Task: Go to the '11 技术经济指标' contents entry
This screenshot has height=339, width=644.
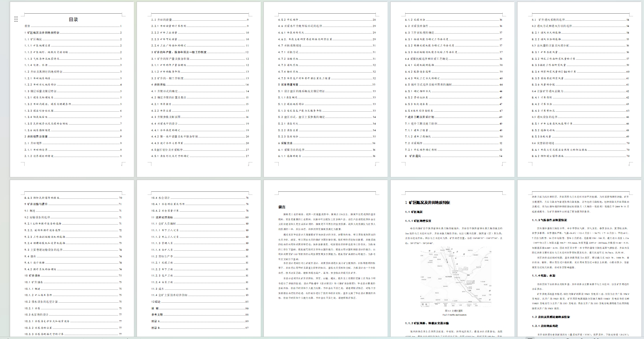Action: [200, 217]
